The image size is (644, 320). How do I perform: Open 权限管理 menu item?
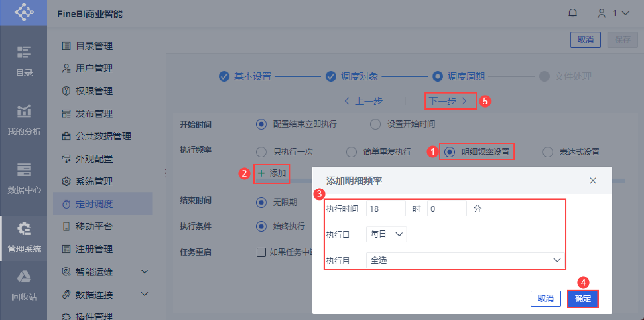(94, 91)
